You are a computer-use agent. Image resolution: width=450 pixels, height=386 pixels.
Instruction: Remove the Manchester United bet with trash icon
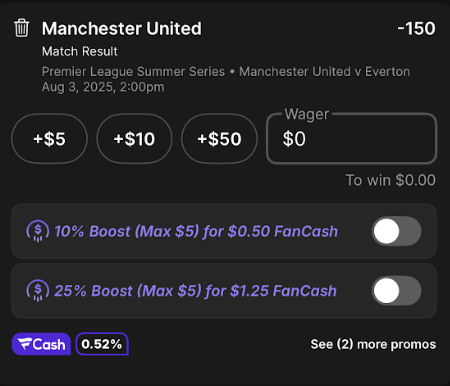(x=22, y=28)
